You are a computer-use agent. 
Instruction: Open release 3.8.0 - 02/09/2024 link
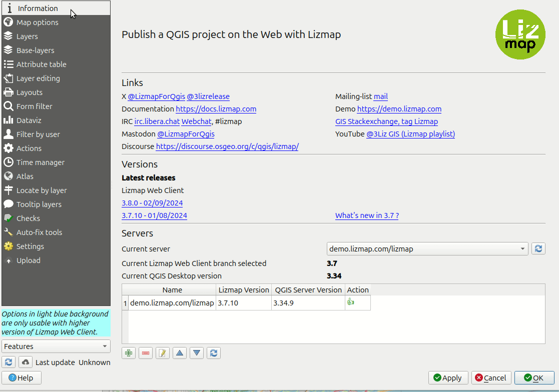(x=152, y=203)
